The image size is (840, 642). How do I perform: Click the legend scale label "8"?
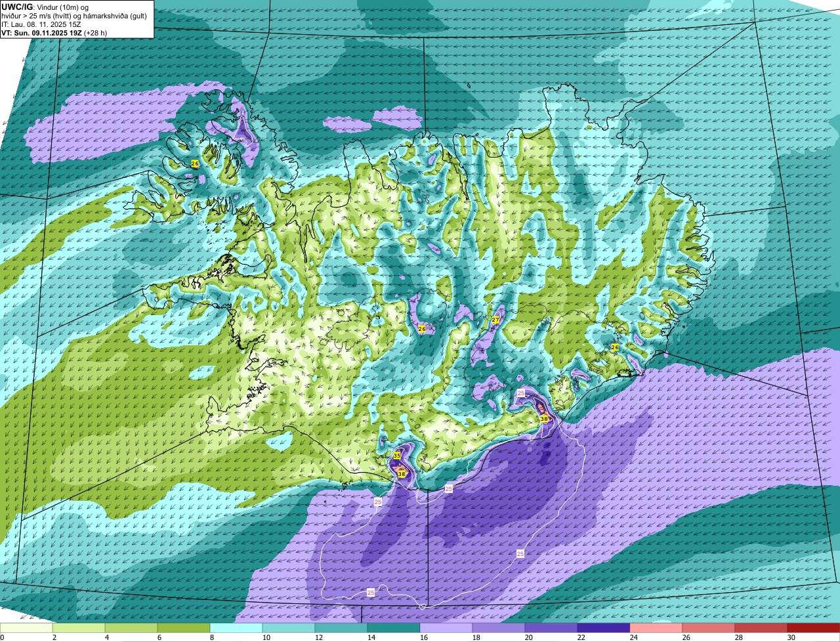click(212, 637)
